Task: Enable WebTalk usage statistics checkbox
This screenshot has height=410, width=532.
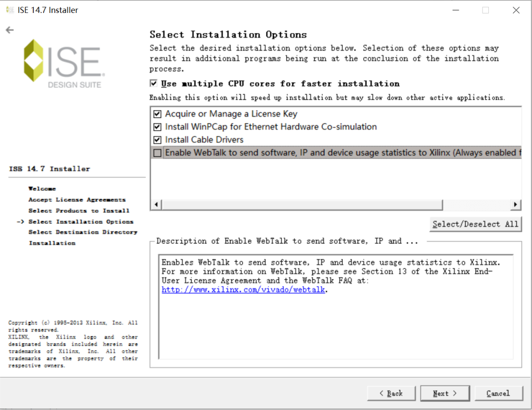Action: pyautogui.click(x=157, y=153)
